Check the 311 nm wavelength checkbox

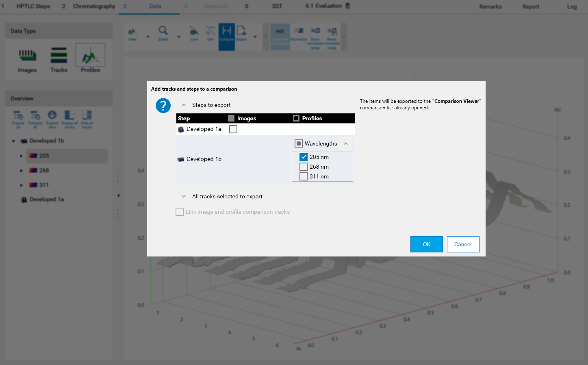click(304, 176)
